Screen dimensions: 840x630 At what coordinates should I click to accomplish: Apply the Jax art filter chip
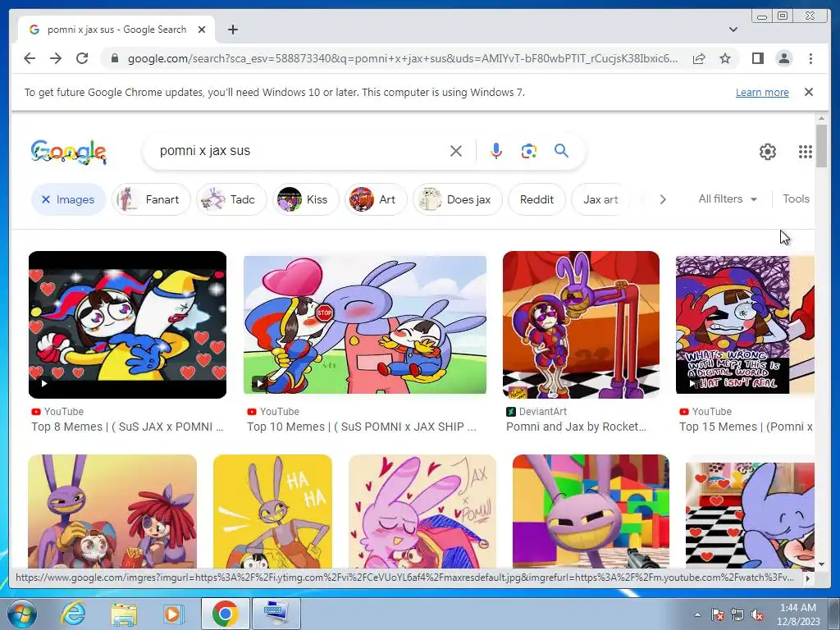pyautogui.click(x=600, y=199)
